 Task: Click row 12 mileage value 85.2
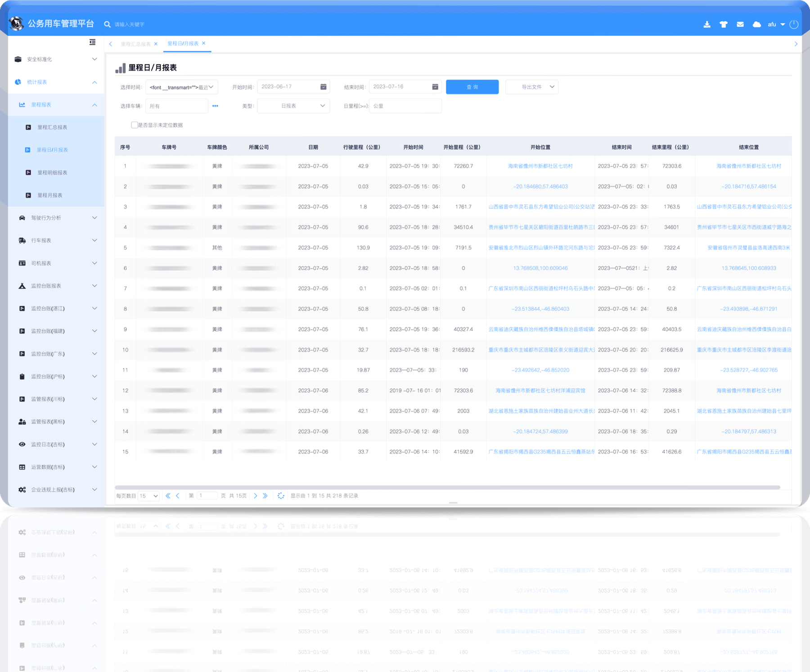tap(363, 390)
